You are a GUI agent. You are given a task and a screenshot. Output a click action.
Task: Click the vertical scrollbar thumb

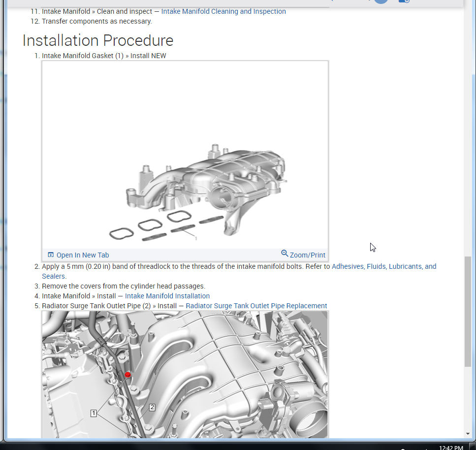[468, 311]
